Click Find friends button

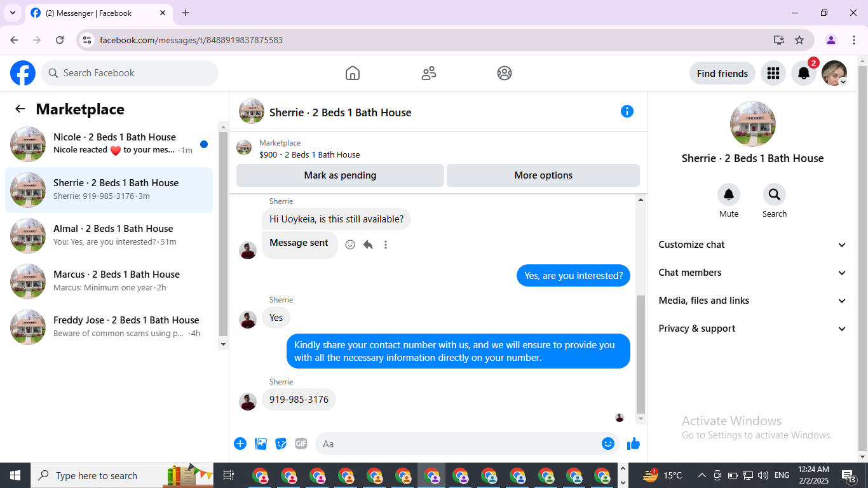(722, 73)
